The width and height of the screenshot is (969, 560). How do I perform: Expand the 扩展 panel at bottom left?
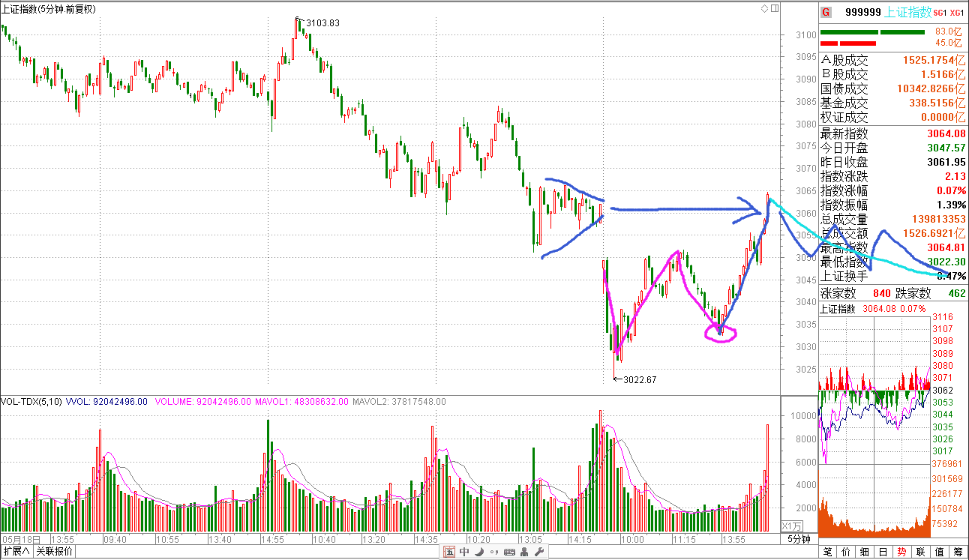(16, 552)
